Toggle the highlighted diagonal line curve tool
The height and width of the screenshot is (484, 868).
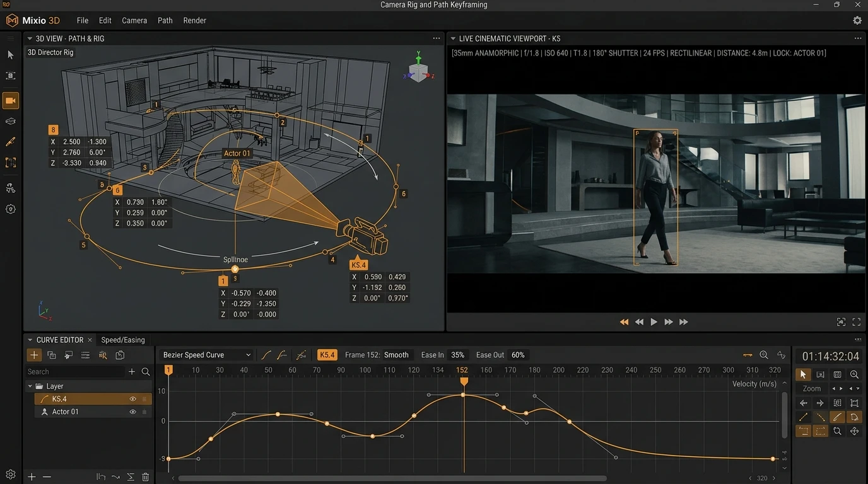pos(837,417)
